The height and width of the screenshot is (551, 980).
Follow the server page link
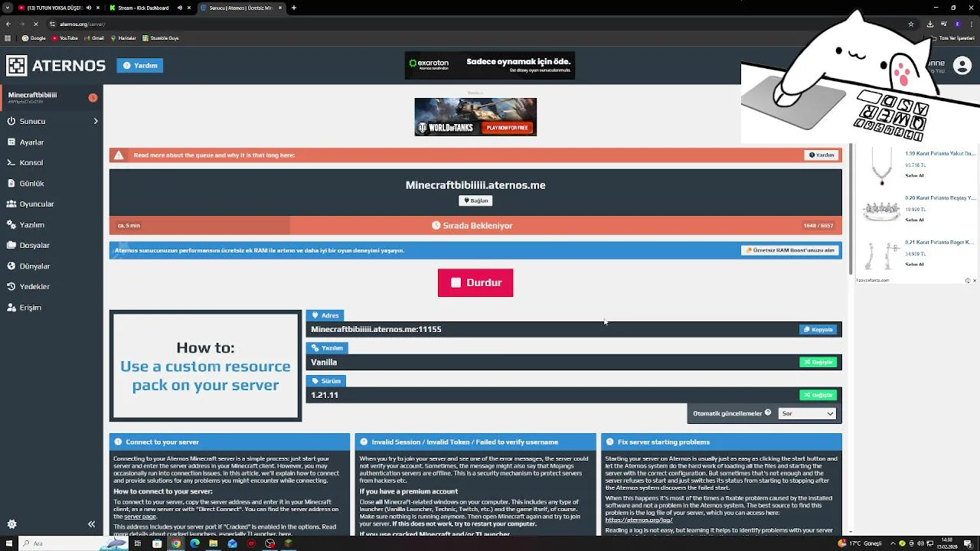point(140,517)
